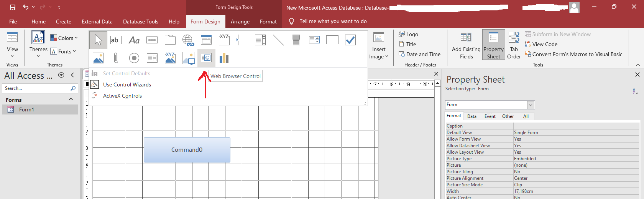Click View Code in Tools group
Image resolution: width=644 pixels, height=199 pixels.
(x=541, y=44)
